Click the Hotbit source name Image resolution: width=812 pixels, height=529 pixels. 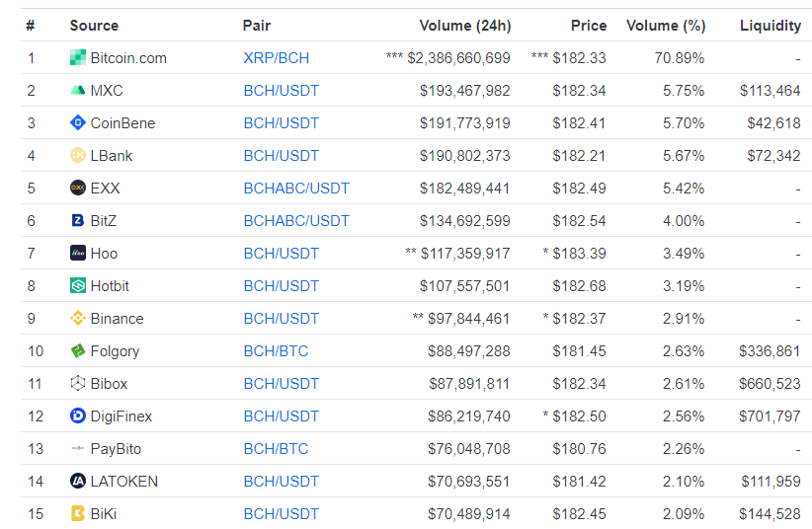click(x=110, y=286)
